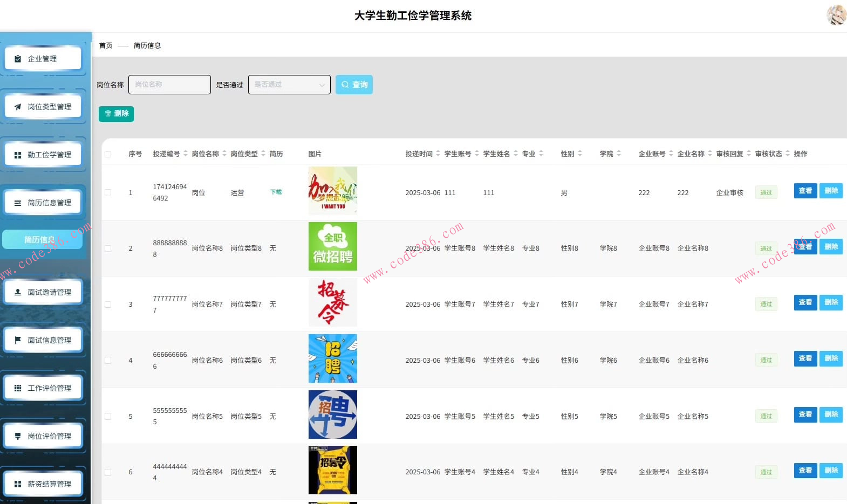Click the 查询 search button
This screenshot has width=847, height=504.
(354, 85)
